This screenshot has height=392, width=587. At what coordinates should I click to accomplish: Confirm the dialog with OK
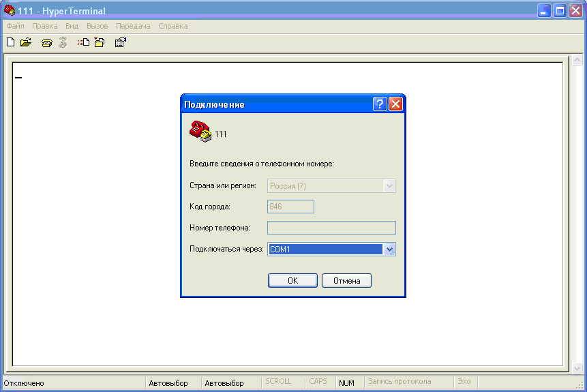pyautogui.click(x=292, y=280)
